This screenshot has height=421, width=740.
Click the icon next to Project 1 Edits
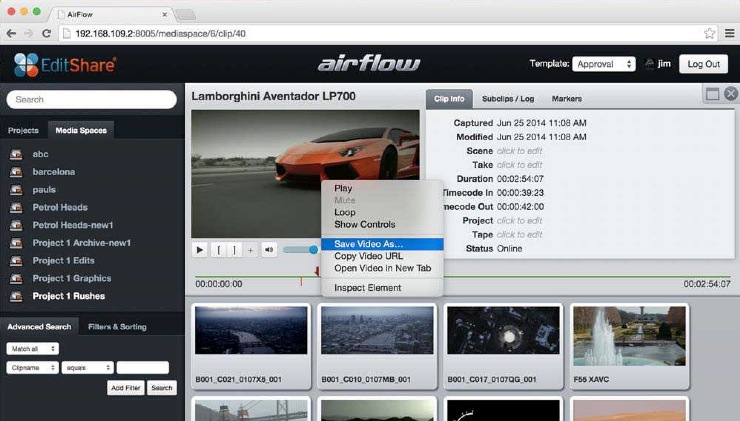16,261
